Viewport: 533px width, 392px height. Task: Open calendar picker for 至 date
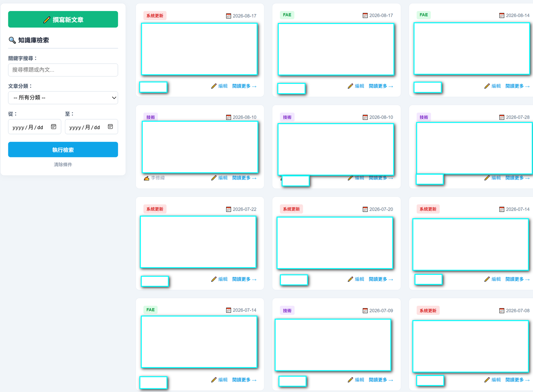pyautogui.click(x=110, y=127)
